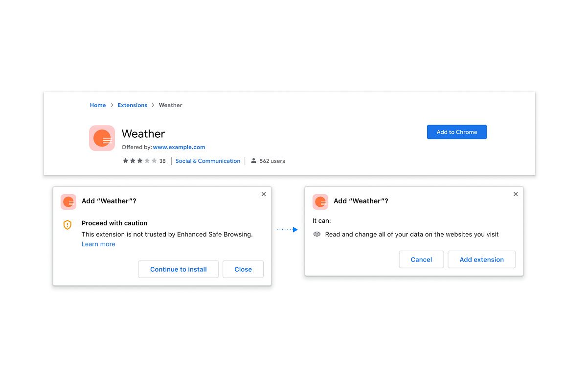Click the eye icon beside permission text

(x=316, y=235)
